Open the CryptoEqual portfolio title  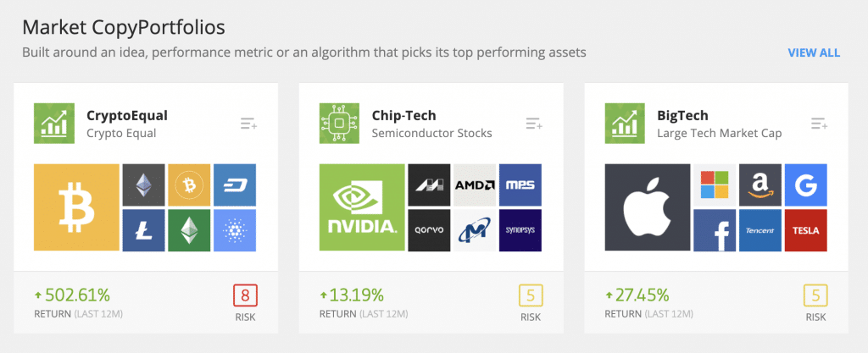(127, 115)
